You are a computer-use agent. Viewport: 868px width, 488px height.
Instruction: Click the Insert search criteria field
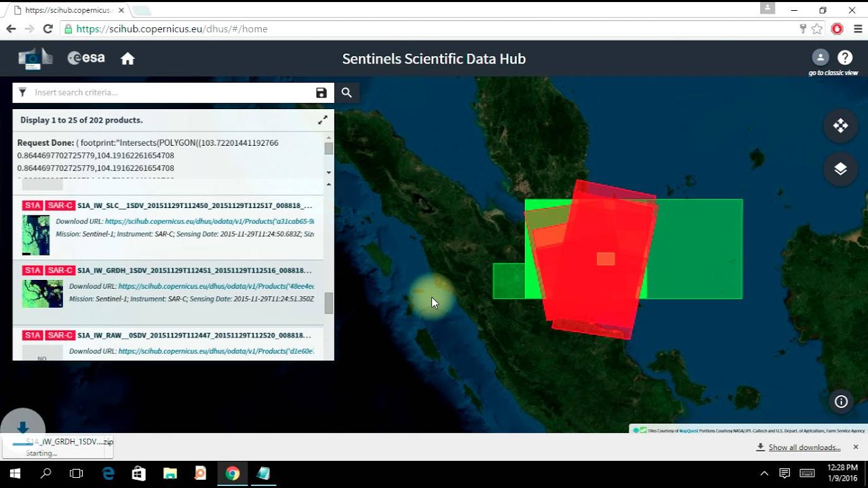tap(173, 93)
